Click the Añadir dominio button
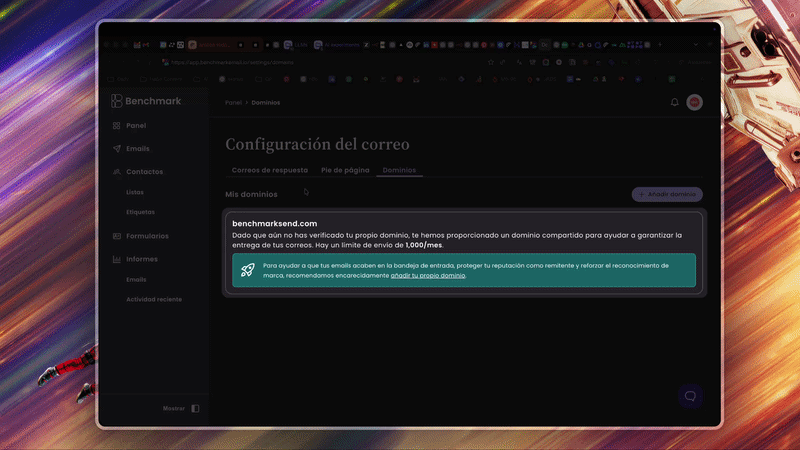The width and height of the screenshot is (800, 450). (x=667, y=194)
